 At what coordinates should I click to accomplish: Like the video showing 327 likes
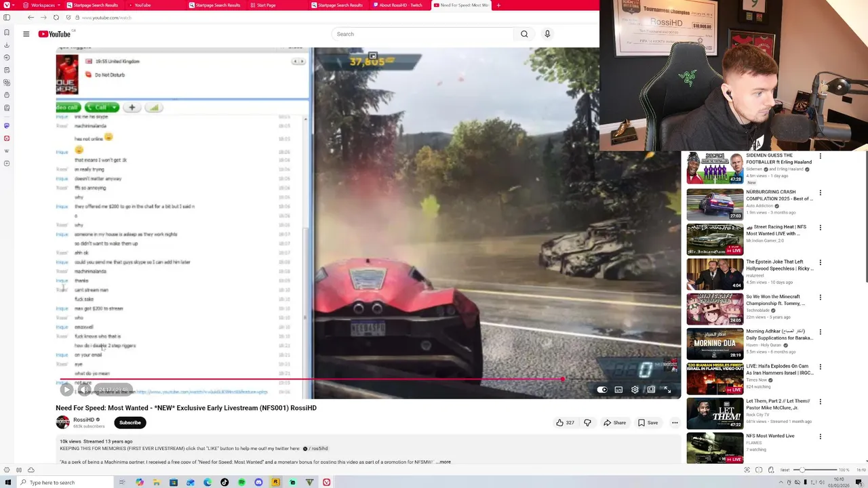pos(565,422)
